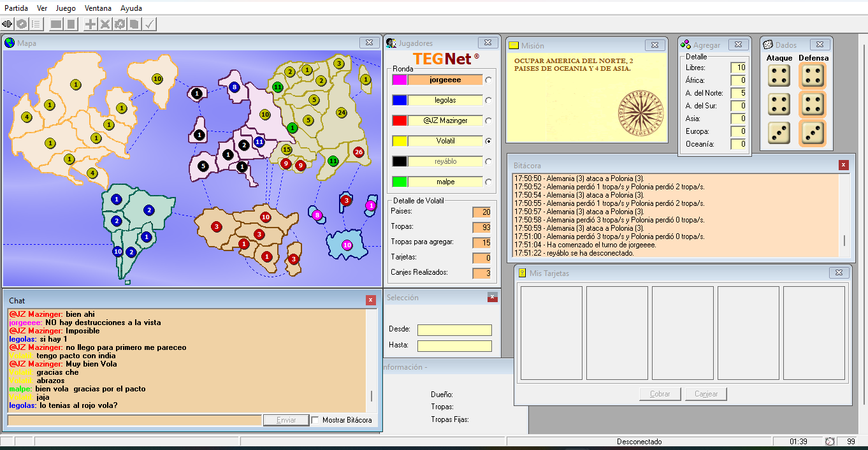The image size is (868, 450).
Task: Select the radio button for malpe
Action: point(489,182)
